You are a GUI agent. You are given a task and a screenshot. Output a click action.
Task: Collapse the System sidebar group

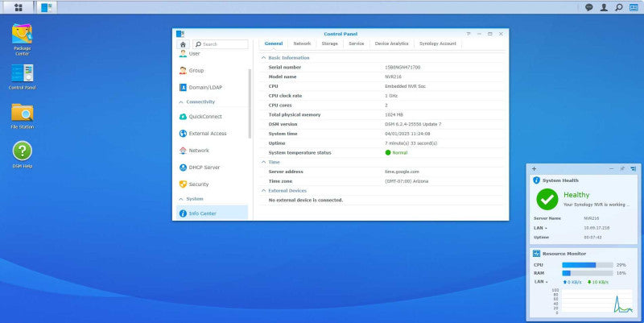[181, 199]
